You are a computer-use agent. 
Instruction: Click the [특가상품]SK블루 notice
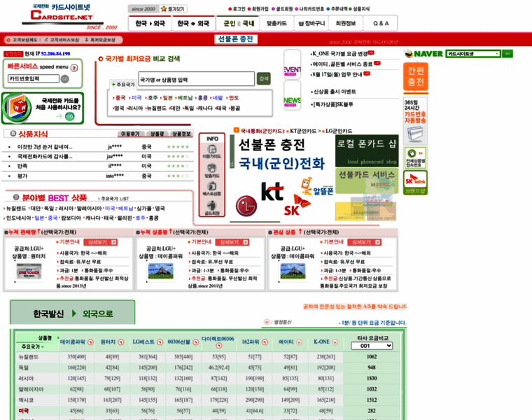(x=332, y=104)
